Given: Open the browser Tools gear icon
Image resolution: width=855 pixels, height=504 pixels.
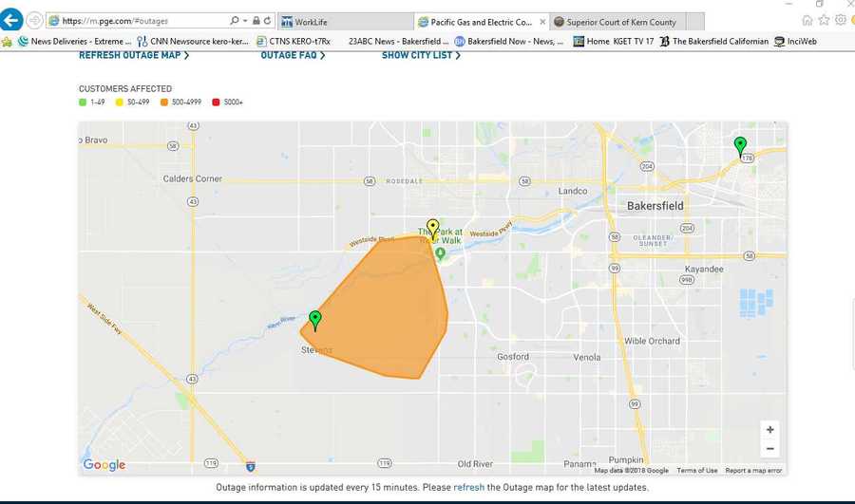Looking at the screenshot, I should pyautogui.click(x=841, y=20).
